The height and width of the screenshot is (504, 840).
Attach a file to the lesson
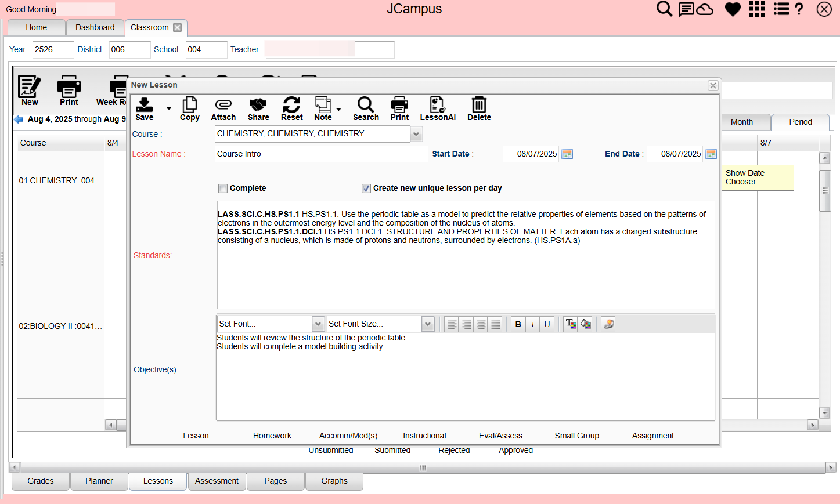(x=223, y=109)
